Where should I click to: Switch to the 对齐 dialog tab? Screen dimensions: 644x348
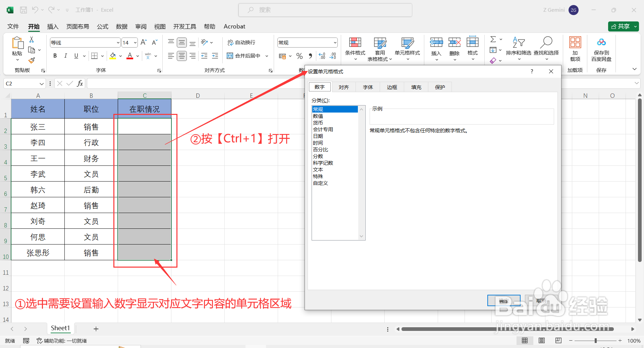[343, 87]
